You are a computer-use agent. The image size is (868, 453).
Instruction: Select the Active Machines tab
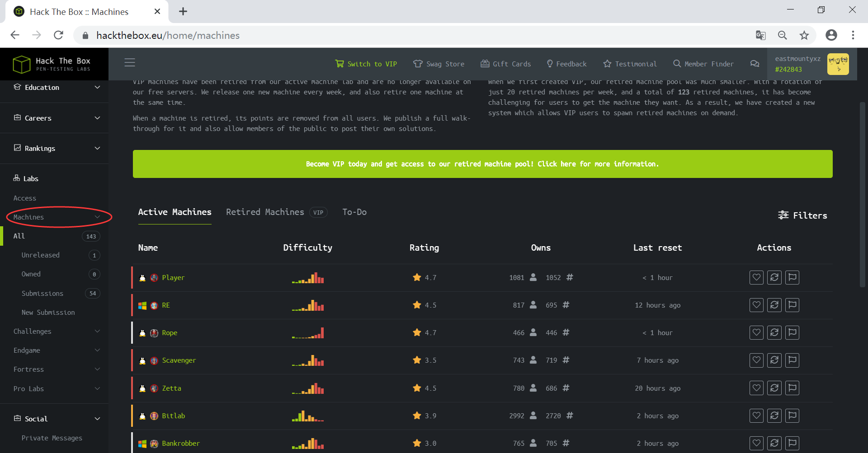point(175,212)
